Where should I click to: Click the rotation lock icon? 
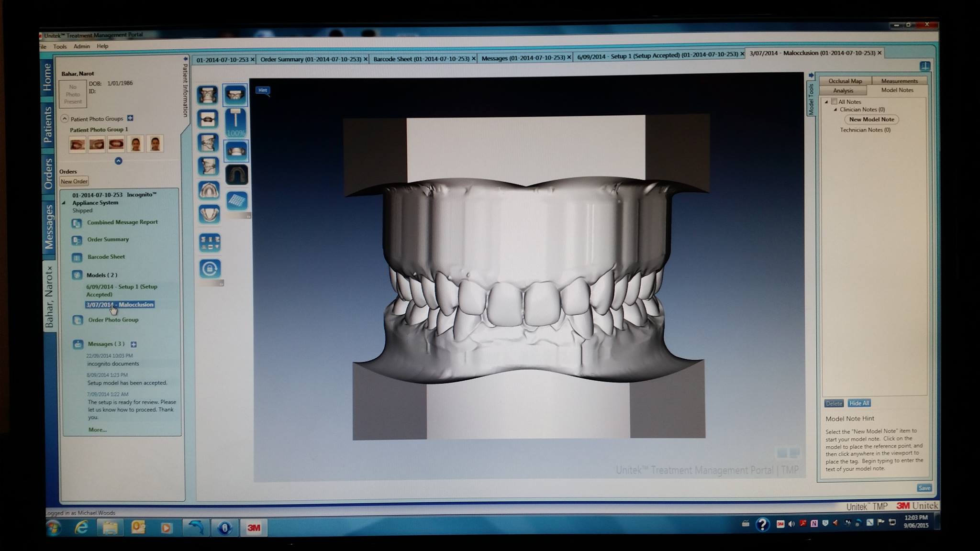210,269
